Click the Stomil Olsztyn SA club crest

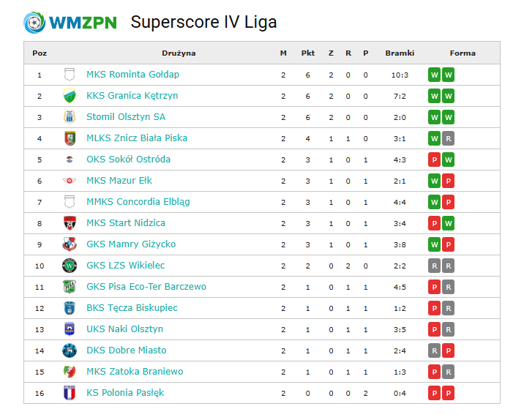70,117
